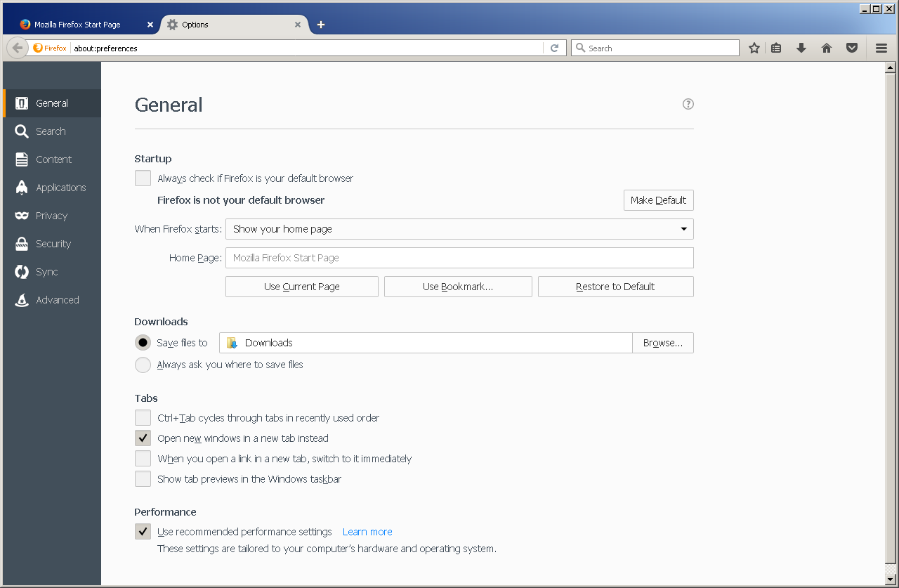Click Use Bookmark... button

coord(458,287)
